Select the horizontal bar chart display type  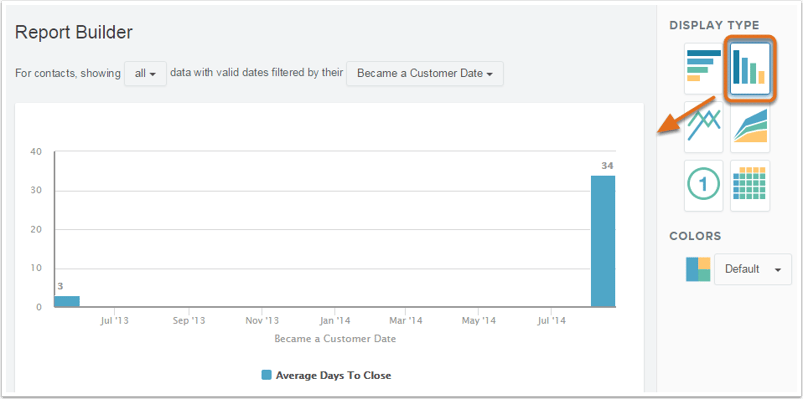pyautogui.click(x=703, y=68)
